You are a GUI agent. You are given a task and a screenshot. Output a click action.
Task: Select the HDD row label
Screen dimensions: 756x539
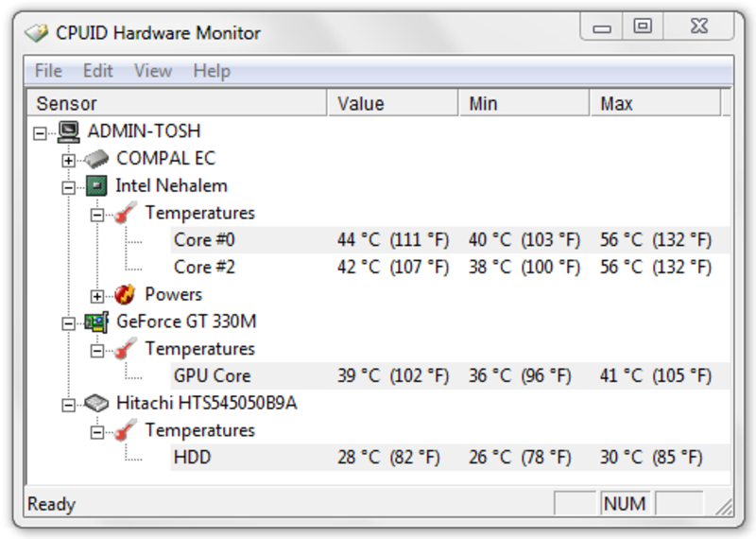193,458
